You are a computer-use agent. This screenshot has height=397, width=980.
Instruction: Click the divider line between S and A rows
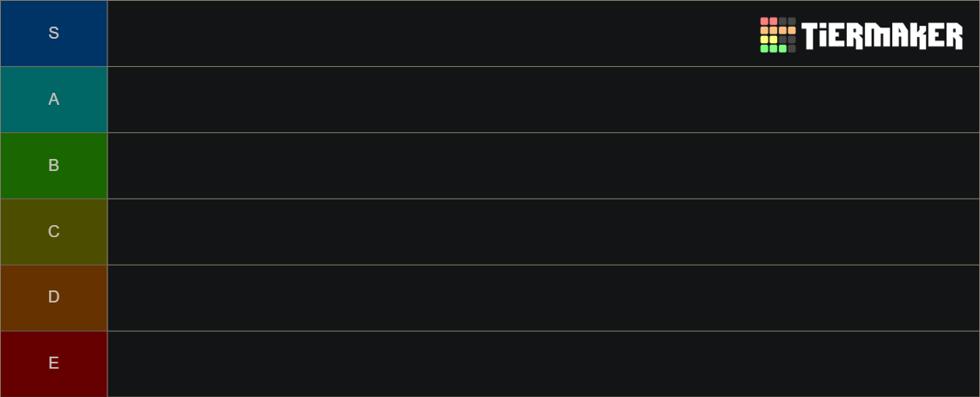[x=490, y=66]
